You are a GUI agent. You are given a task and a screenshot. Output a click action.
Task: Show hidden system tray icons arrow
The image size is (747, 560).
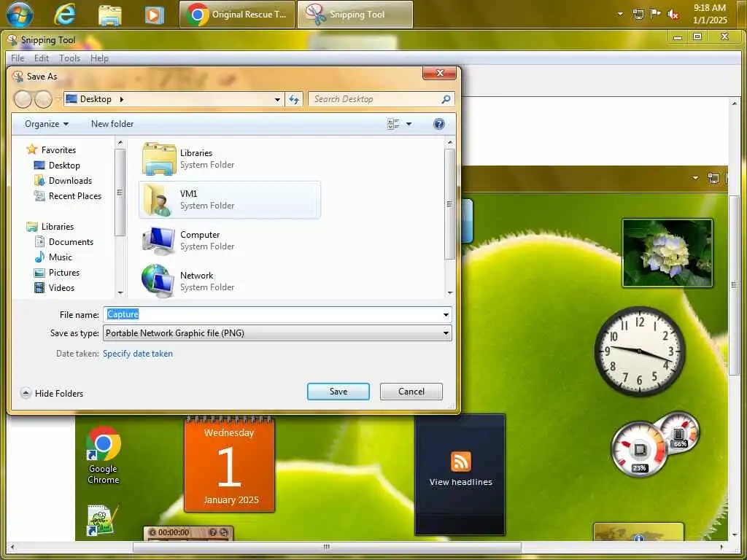tap(620, 14)
